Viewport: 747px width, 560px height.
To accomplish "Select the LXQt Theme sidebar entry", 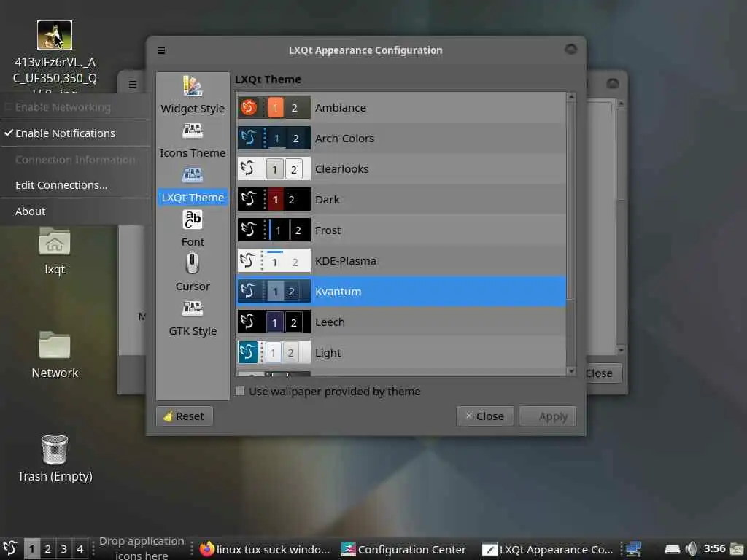I will click(x=193, y=184).
